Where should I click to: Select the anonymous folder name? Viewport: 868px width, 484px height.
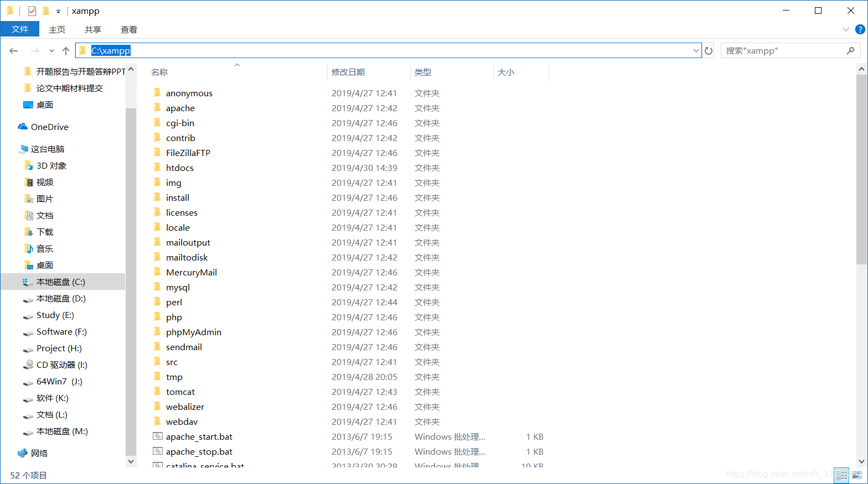tap(189, 93)
